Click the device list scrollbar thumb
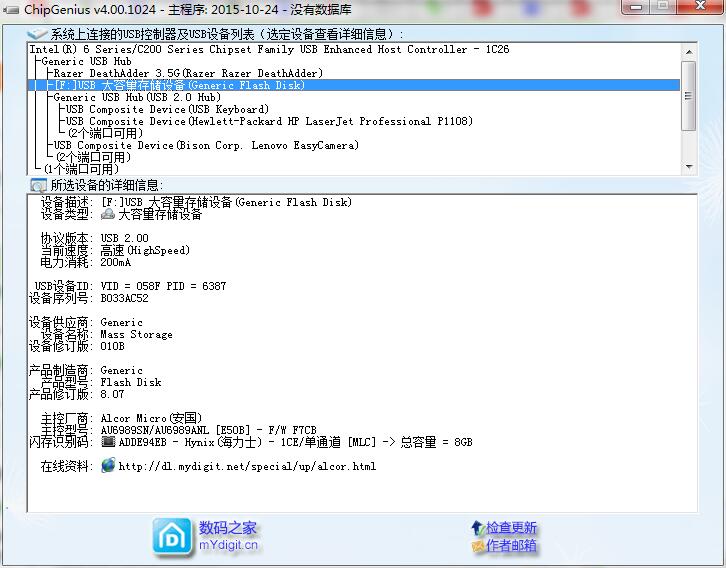The height and width of the screenshot is (568, 726). [x=689, y=96]
